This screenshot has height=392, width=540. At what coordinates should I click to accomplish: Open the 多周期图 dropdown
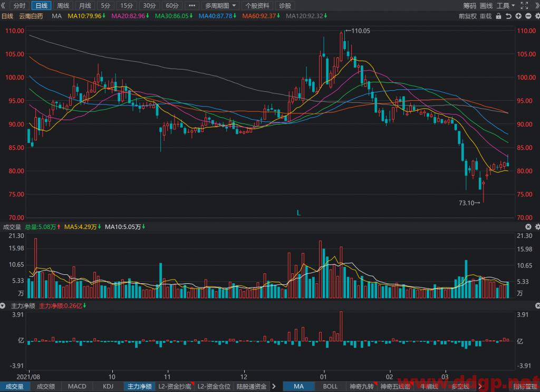point(220,5)
